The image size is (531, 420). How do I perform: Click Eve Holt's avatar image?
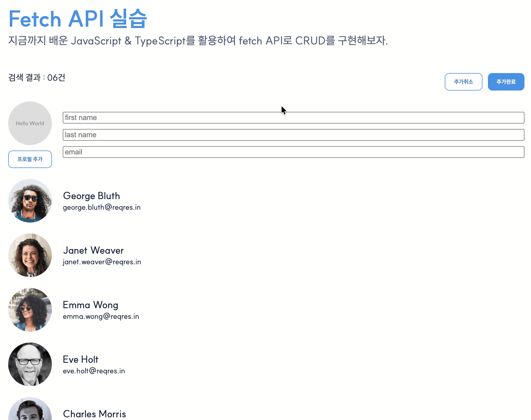tap(30, 364)
